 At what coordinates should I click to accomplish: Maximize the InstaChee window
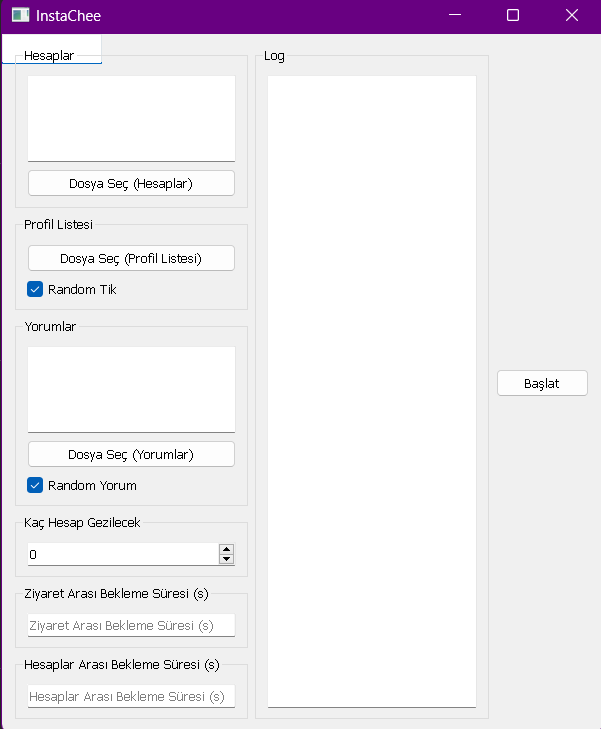point(513,15)
